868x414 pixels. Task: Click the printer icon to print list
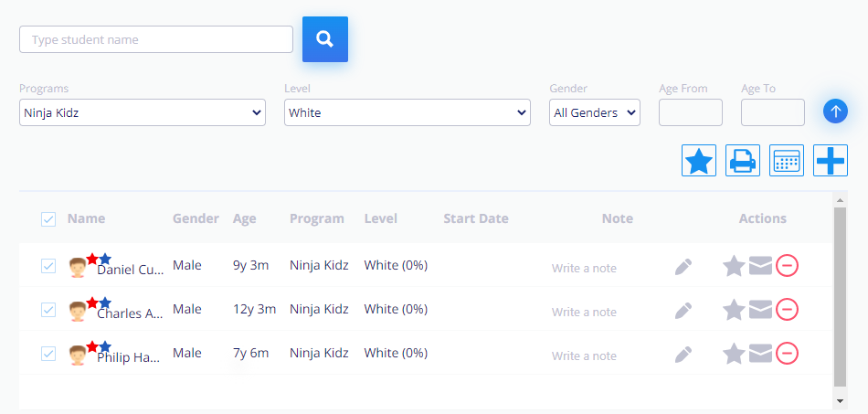point(743,161)
